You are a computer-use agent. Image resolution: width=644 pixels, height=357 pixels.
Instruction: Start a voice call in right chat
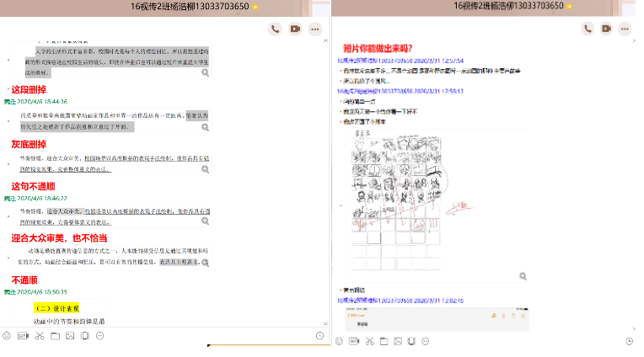click(587, 29)
